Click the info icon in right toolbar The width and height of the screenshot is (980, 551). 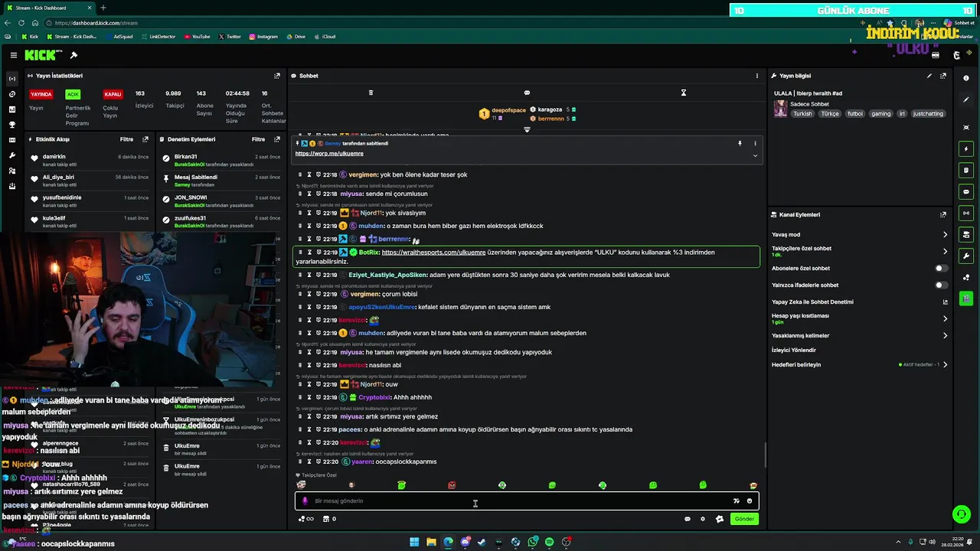(966, 78)
